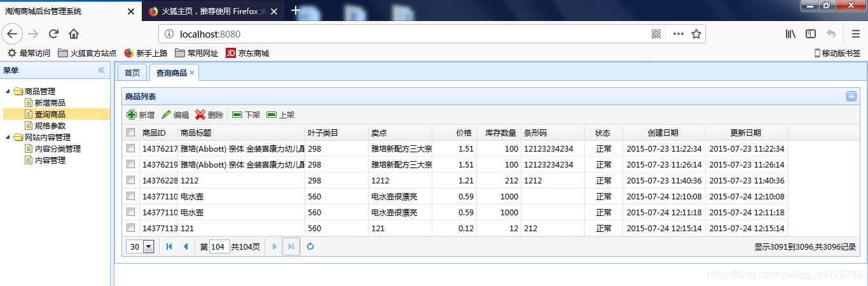
Task: Open 查询商品 in the menu tree
Action: [x=50, y=114]
